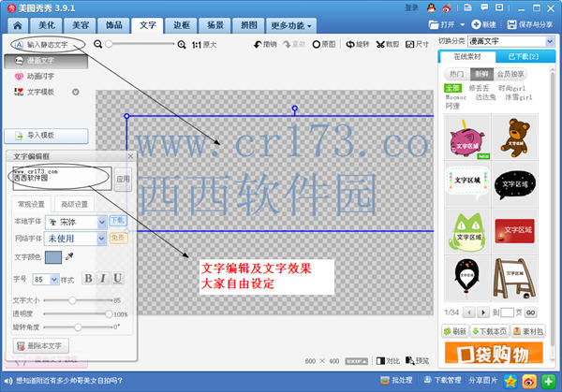Click the page number input field
The height and width of the screenshot is (392, 562).
[507, 312]
